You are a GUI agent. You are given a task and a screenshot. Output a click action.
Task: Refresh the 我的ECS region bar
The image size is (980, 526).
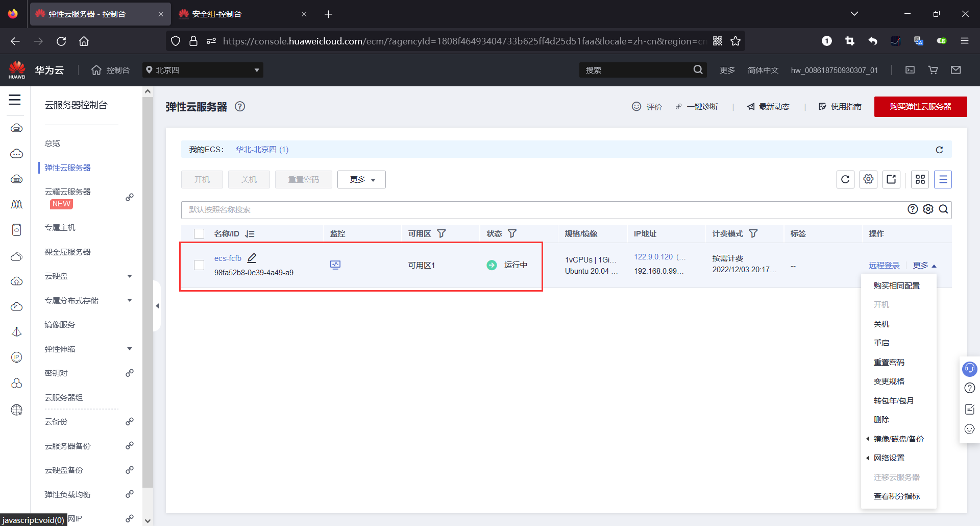tap(939, 150)
